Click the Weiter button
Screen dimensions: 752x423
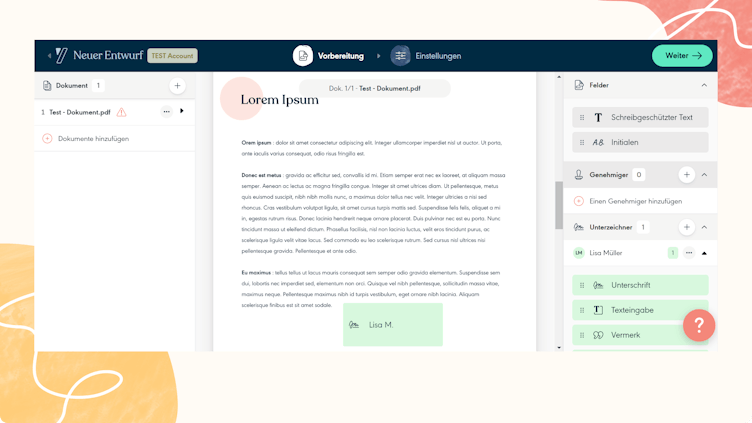pyautogui.click(x=682, y=56)
